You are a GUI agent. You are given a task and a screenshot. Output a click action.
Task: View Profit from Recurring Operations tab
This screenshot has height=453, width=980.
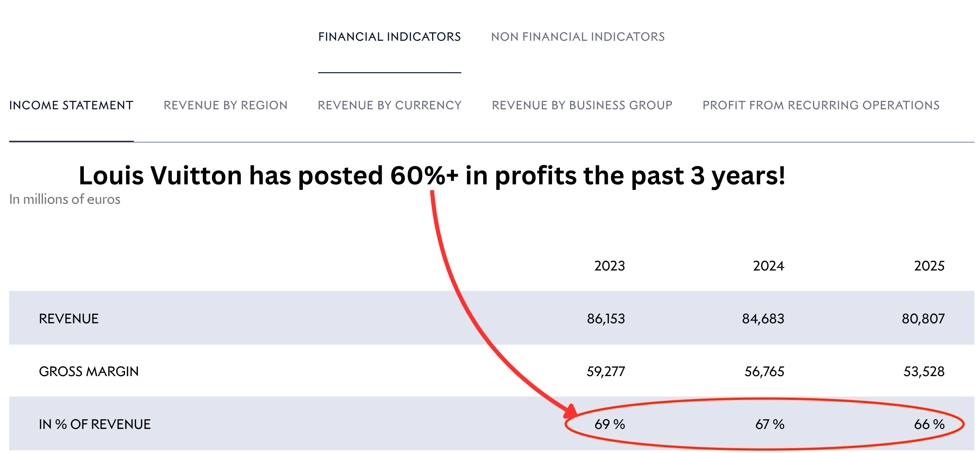(x=821, y=106)
